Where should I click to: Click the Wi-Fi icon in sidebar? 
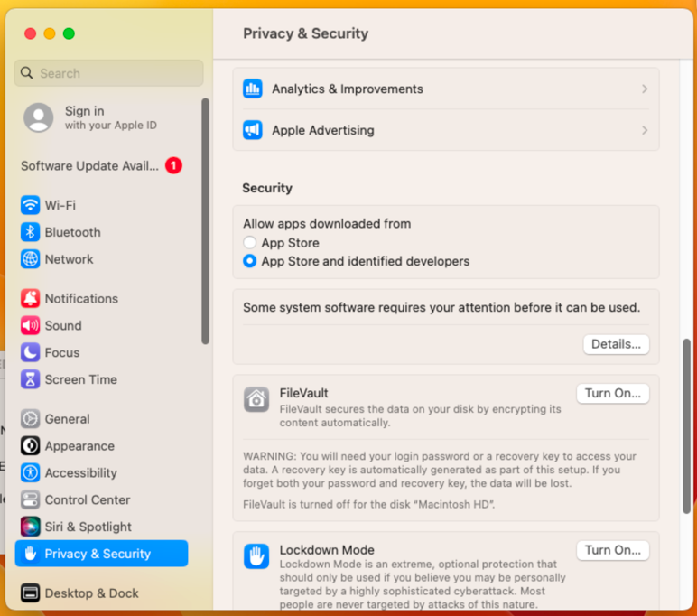[31, 205]
